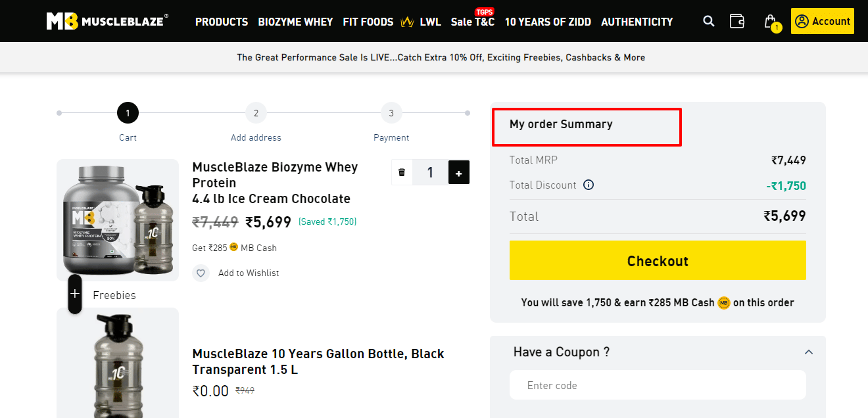Open 10 YEARS OF ZIDD page

(548, 22)
